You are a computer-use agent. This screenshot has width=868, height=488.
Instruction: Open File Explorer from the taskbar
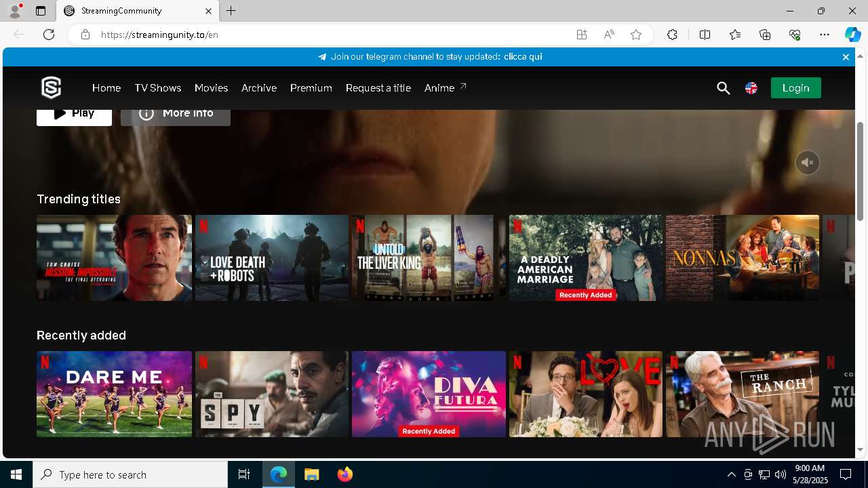click(312, 474)
